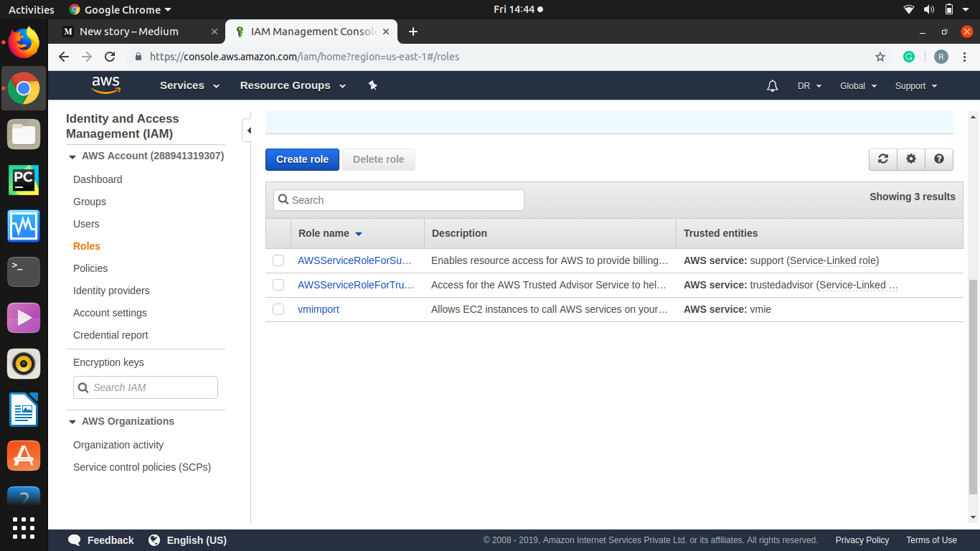Open the Resource Groups dropdown
980x551 pixels.
tap(293, 85)
